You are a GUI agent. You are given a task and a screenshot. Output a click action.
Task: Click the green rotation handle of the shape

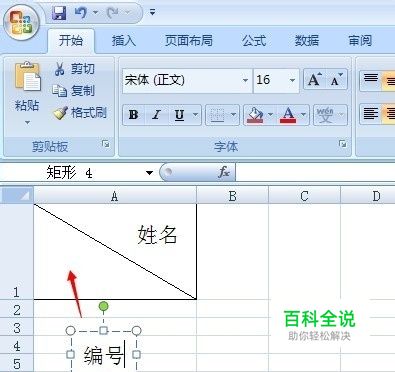coord(104,306)
